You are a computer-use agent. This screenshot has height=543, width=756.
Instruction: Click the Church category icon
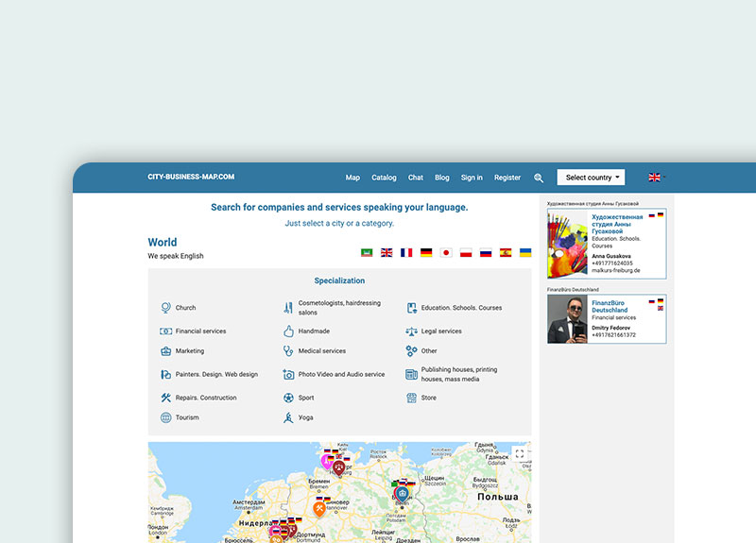166,308
